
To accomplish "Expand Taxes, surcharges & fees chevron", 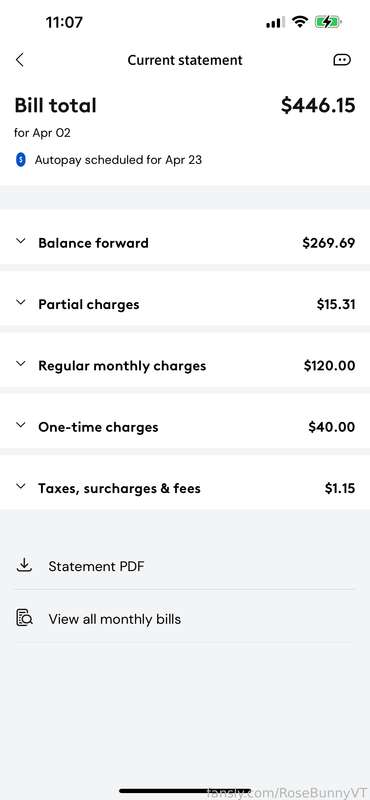I will coord(20,486).
